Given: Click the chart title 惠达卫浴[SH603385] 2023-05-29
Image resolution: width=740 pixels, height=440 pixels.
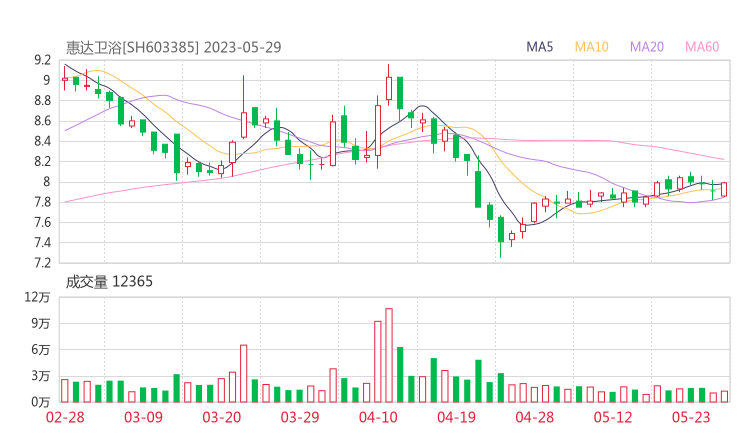Looking at the screenshot, I should [x=174, y=48].
